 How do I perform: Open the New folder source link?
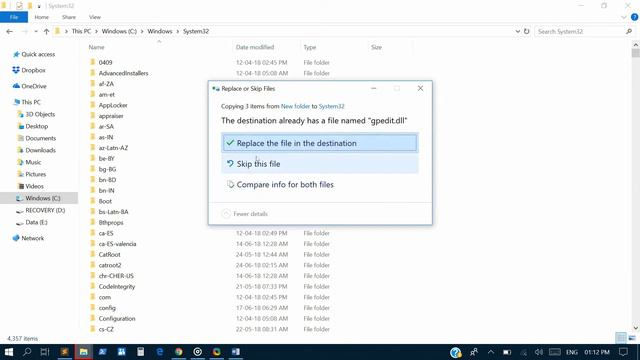coord(295,106)
